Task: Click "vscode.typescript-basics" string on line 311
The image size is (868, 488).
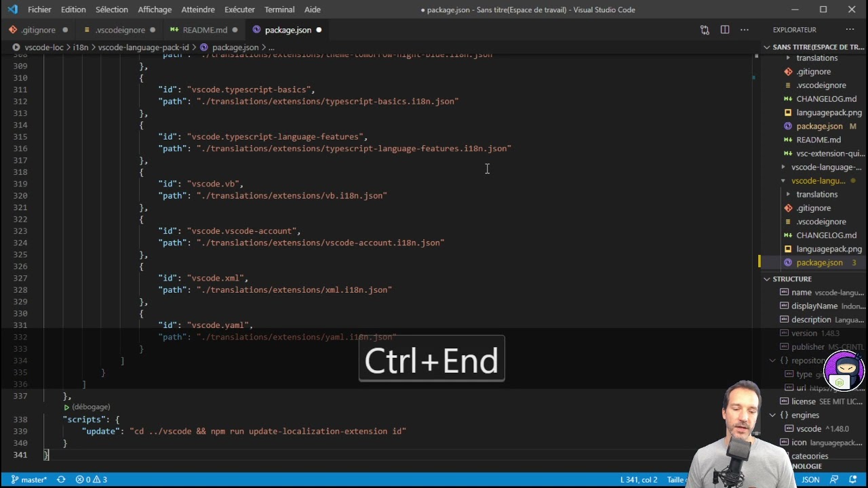Action: click(x=248, y=89)
